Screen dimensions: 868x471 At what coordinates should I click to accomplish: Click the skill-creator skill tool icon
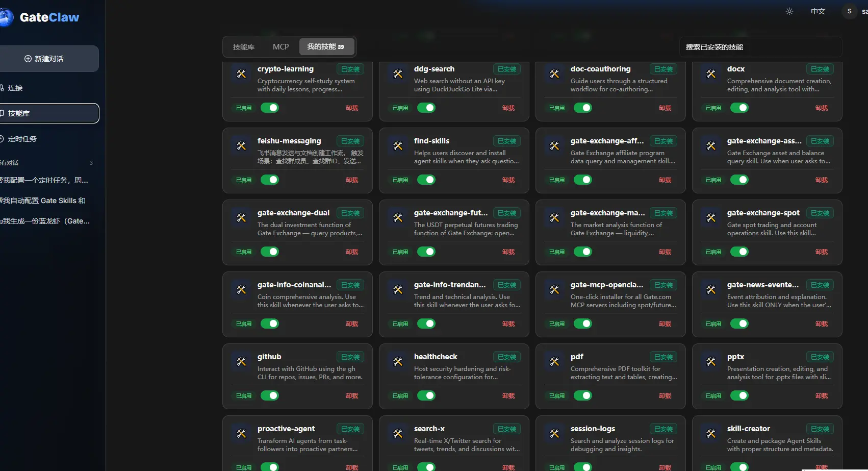pos(711,434)
